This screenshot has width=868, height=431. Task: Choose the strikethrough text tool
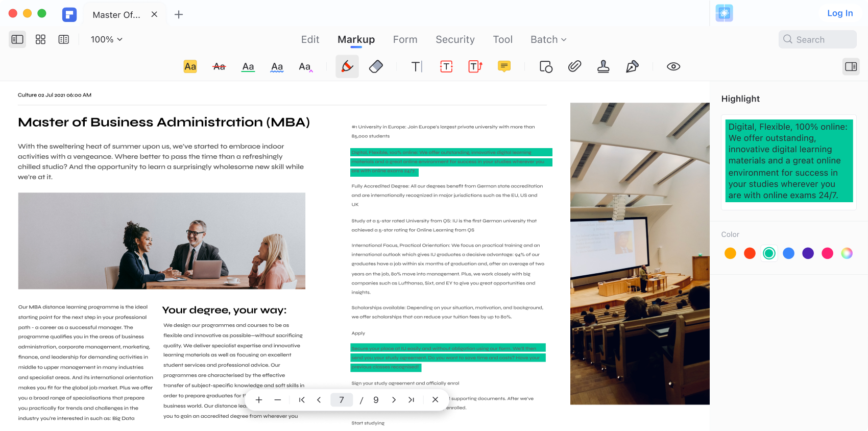coord(219,66)
